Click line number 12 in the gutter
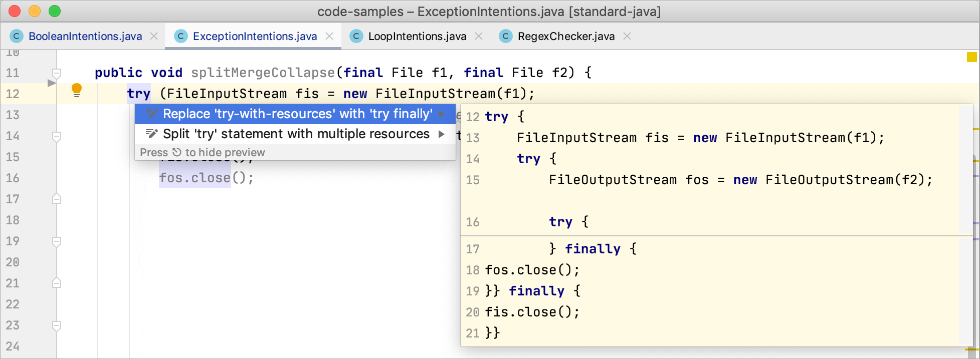 [x=13, y=94]
